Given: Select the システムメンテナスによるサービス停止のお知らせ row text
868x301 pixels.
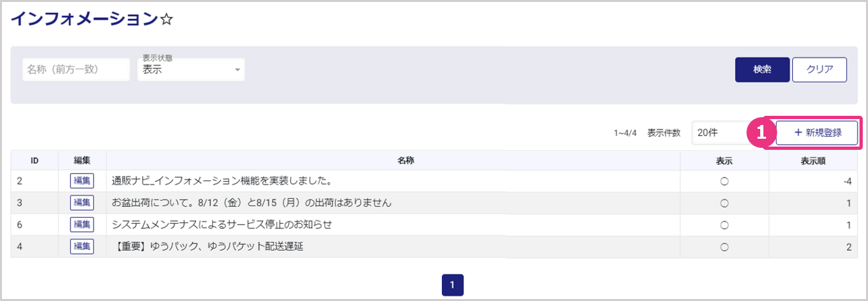Looking at the screenshot, I should pyautogui.click(x=222, y=224).
